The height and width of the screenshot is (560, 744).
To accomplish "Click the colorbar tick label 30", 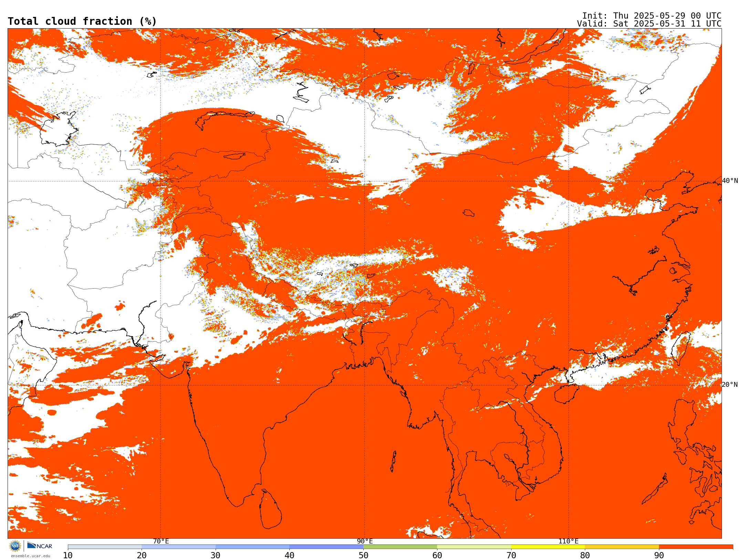I will [216, 556].
